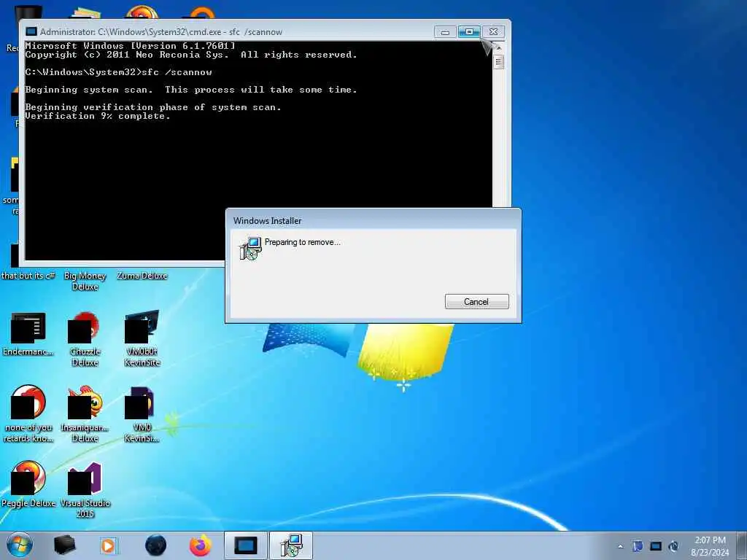747x560 pixels.
Task: Open Visual Studio 2015 desktop shortcut
Action: 85,489
